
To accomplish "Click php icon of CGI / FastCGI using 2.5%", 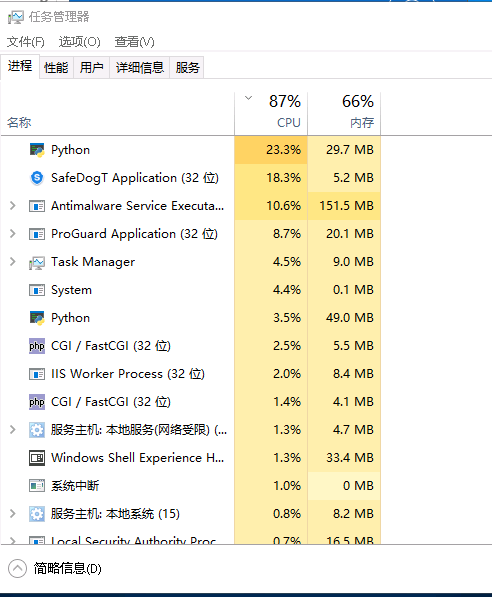I will pos(37,346).
